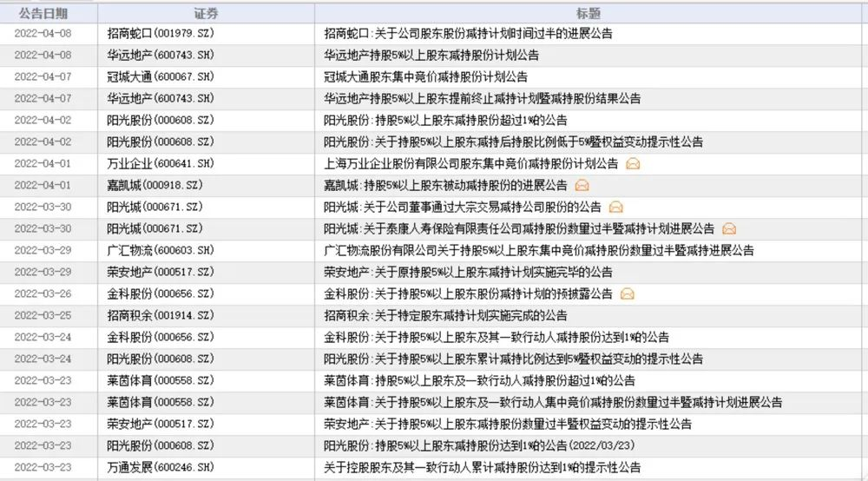Click the envelope icon beside the 万业企业 announcement
The width and height of the screenshot is (868, 481).
(633, 164)
